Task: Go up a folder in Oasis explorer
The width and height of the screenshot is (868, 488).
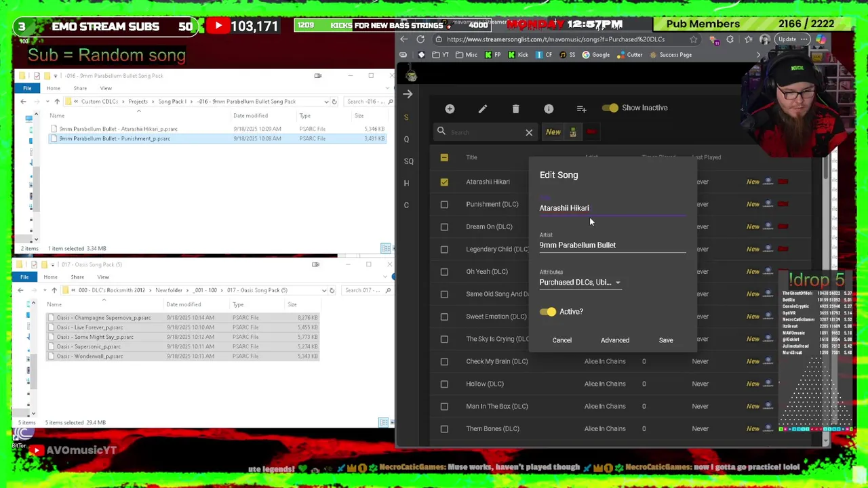Action: click(54, 290)
